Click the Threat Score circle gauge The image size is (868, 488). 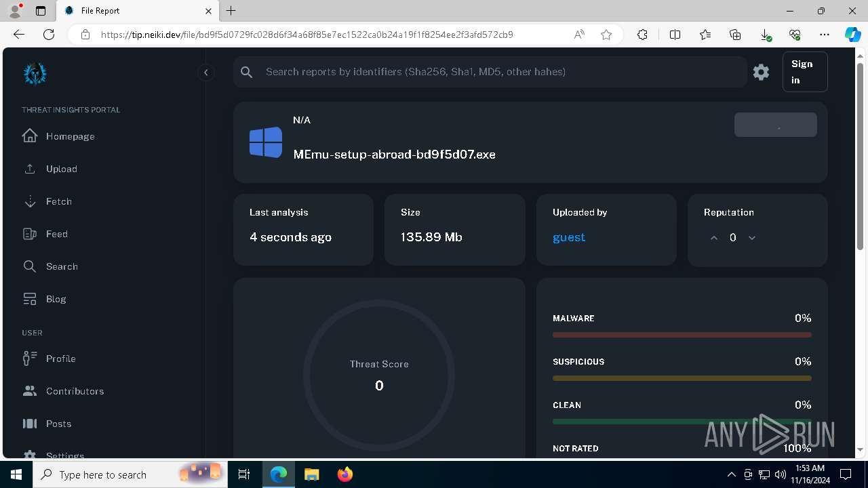tap(379, 375)
